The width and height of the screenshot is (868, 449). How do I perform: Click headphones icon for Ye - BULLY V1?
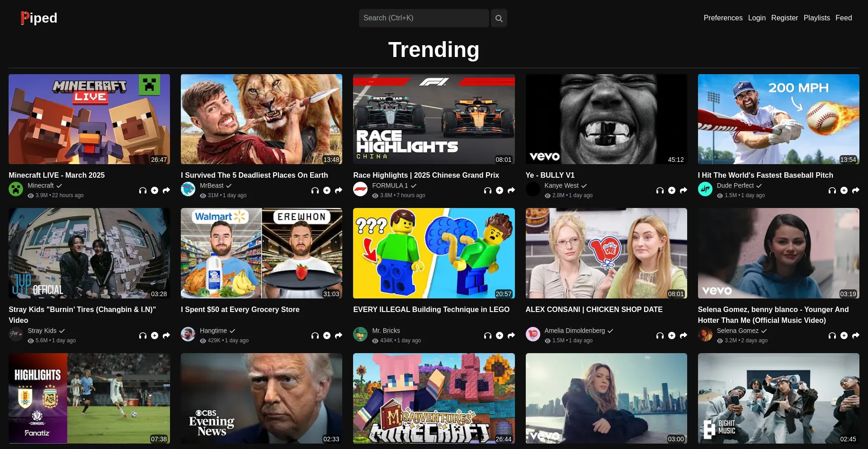[x=660, y=190]
